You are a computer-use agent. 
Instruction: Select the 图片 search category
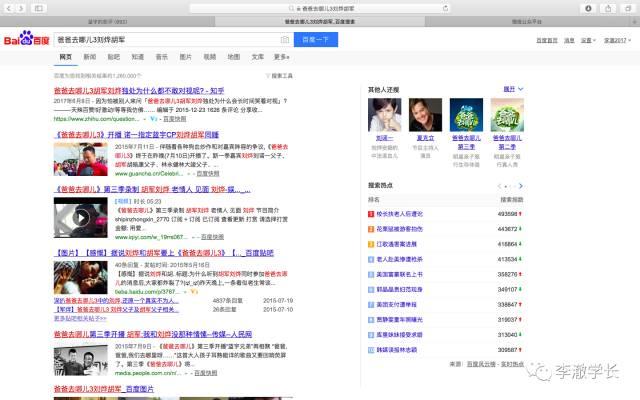[186, 57]
